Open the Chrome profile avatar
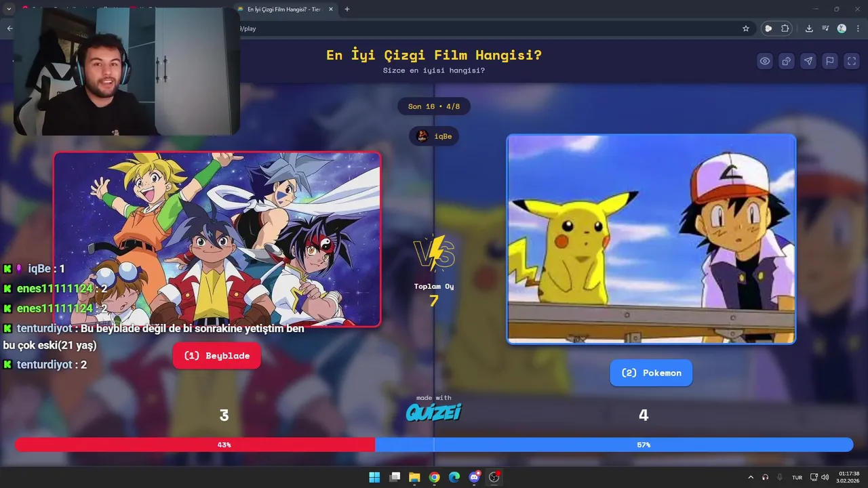This screenshot has width=868, height=488. coord(842,28)
